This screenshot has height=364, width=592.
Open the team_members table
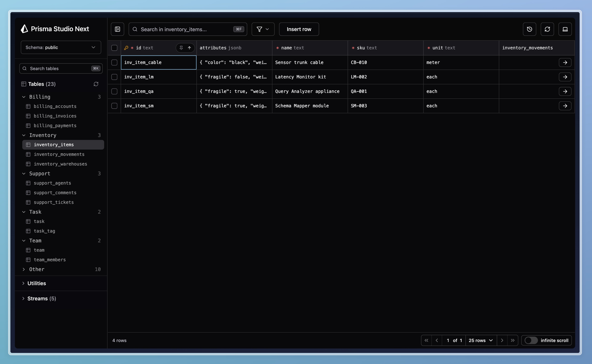click(x=63, y=260)
